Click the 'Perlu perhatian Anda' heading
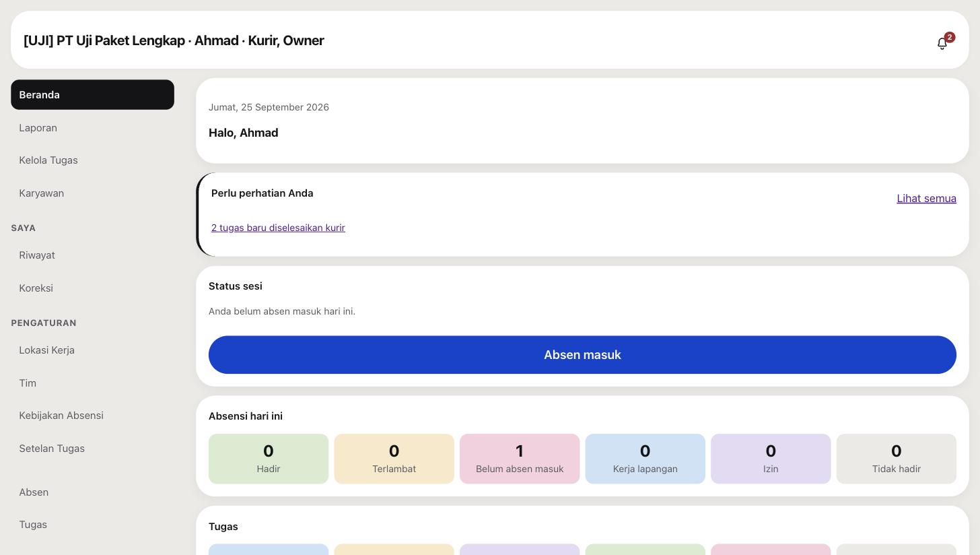Image resolution: width=980 pixels, height=555 pixels. point(262,193)
